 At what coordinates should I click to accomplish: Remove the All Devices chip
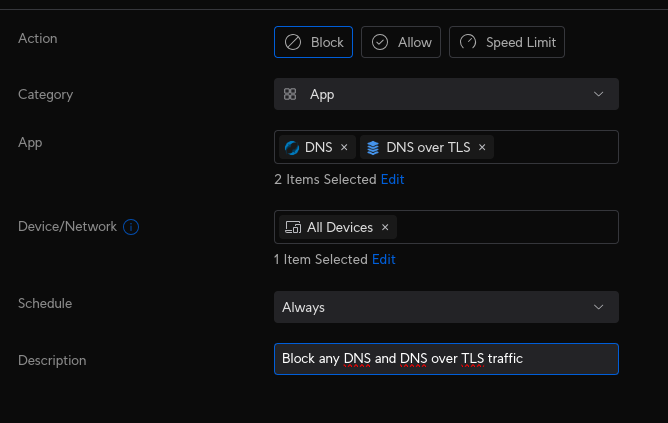(385, 227)
